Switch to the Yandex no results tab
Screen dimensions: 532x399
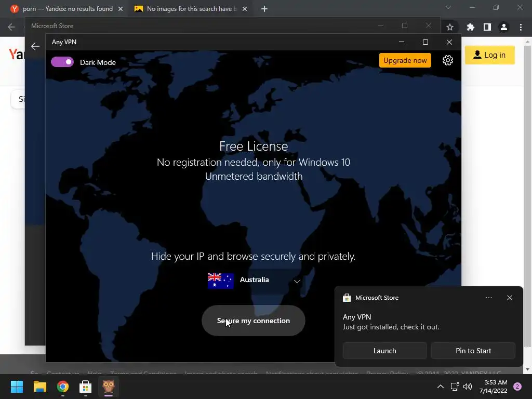point(66,9)
